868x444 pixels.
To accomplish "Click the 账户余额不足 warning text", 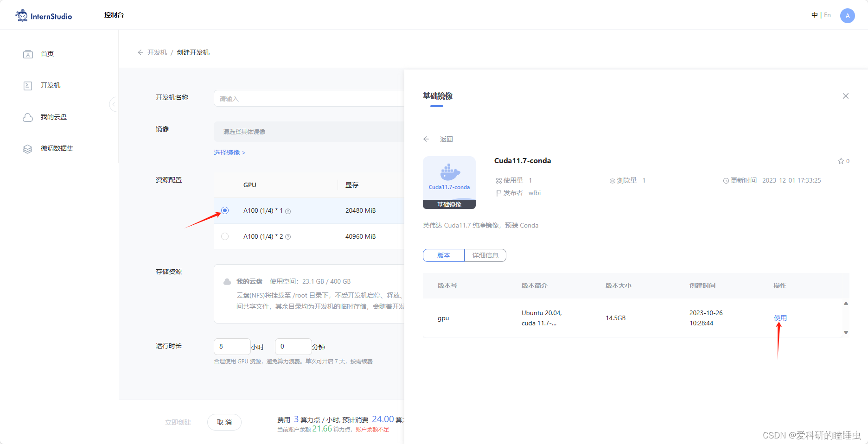I will 372,430.
